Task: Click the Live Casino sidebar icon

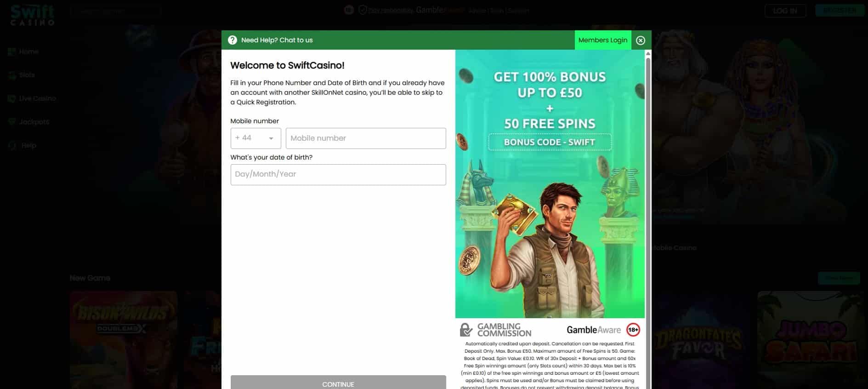Action: coord(12,99)
